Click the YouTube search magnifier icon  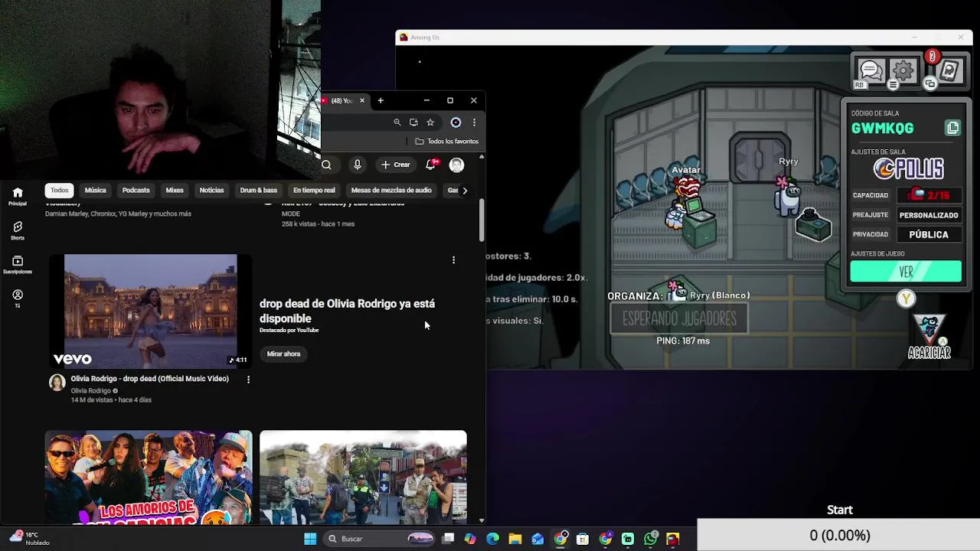tap(326, 165)
